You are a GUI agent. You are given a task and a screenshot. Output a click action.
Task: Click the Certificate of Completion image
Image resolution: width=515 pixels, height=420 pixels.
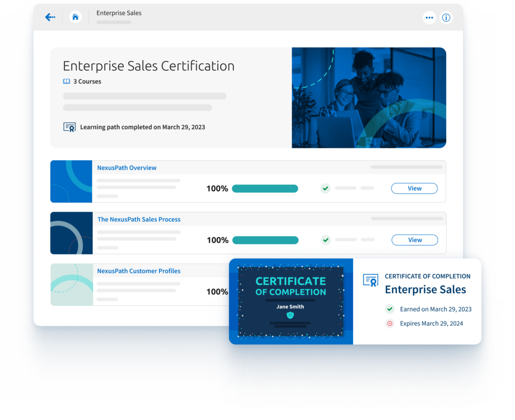pos(291,301)
